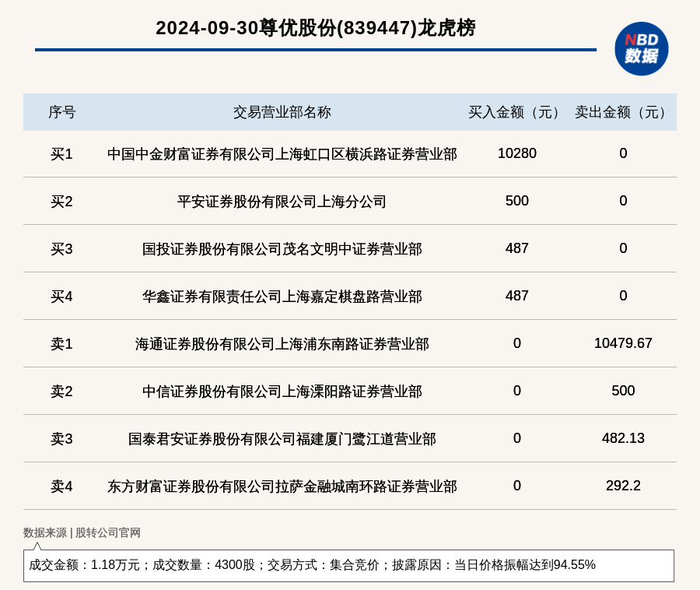Click the 数据来源 | 股转公司官网 source line
The height and width of the screenshot is (590, 700).
82,532
